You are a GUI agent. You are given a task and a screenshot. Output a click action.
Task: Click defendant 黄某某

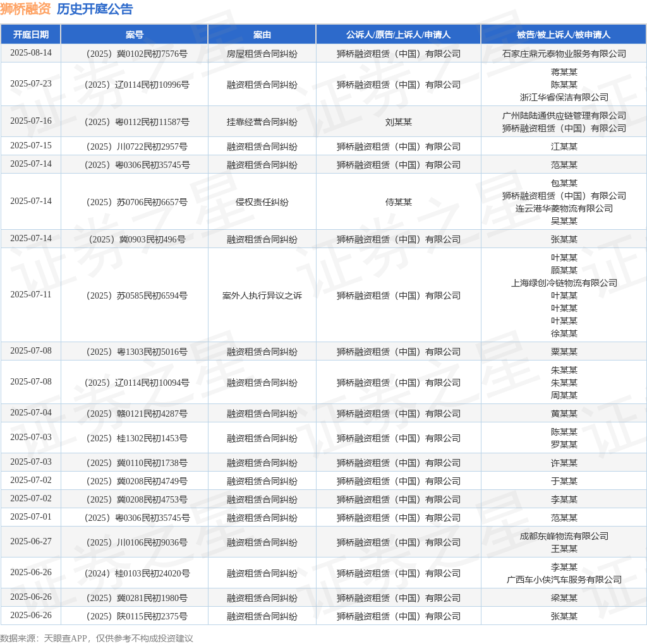click(x=564, y=414)
